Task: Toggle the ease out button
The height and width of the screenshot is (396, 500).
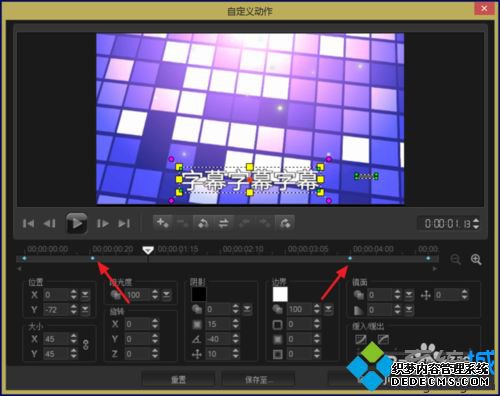Action: coord(383,340)
